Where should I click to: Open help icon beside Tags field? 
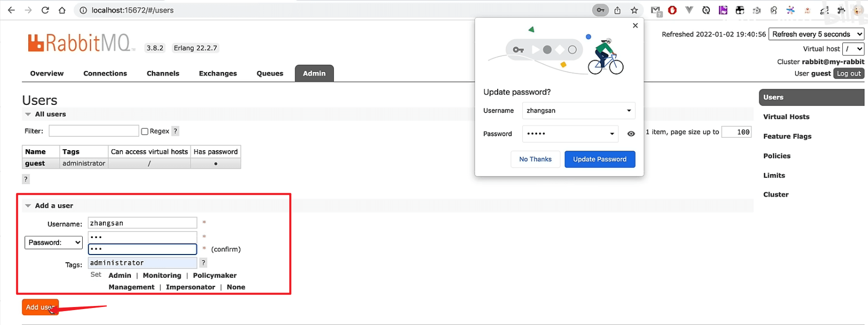(203, 263)
